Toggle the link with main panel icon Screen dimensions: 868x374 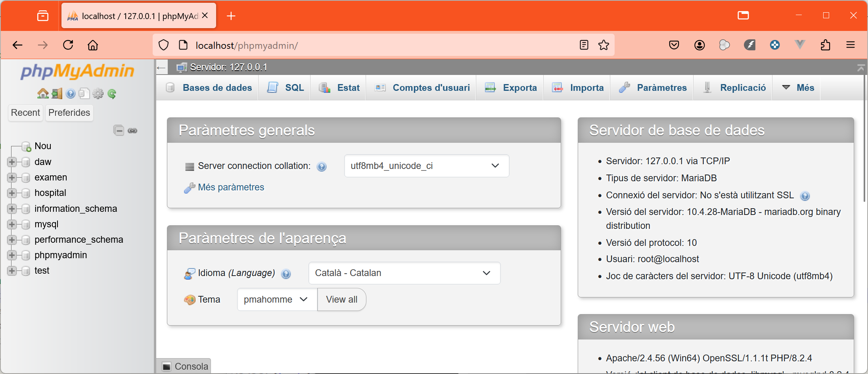pyautogui.click(x=132, y=130)
